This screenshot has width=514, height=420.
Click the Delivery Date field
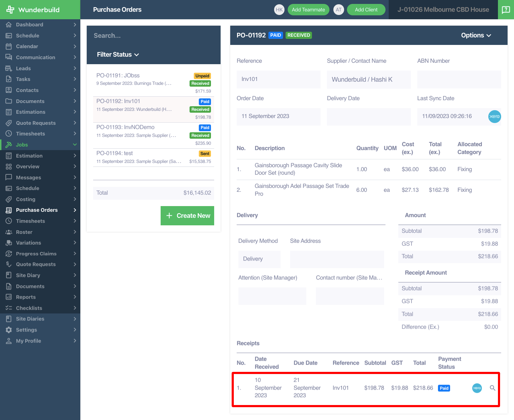(369, 117)
